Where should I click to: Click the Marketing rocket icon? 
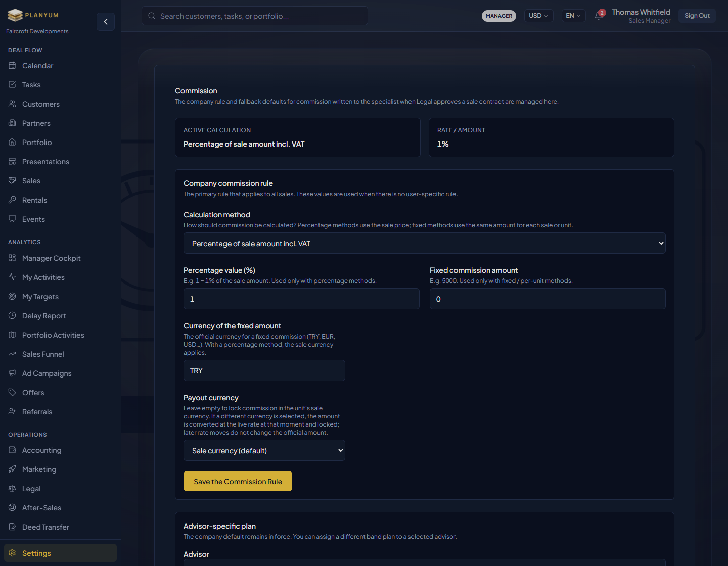pos(12,469)
